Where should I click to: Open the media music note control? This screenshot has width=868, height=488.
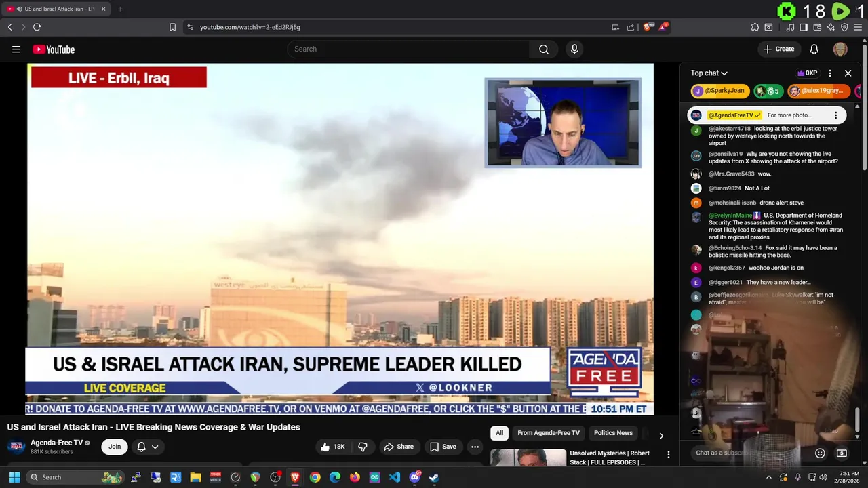pyautogui.click(x=791, y=27)
